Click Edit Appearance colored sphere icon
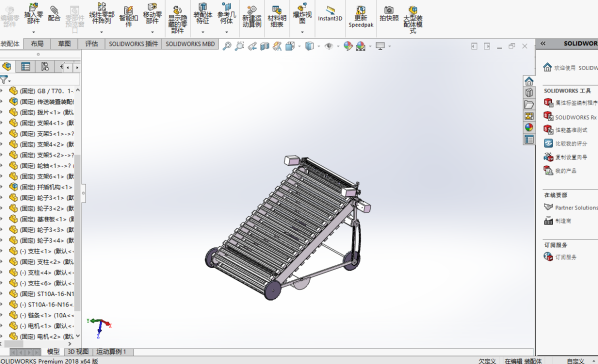 click(348, 46)
